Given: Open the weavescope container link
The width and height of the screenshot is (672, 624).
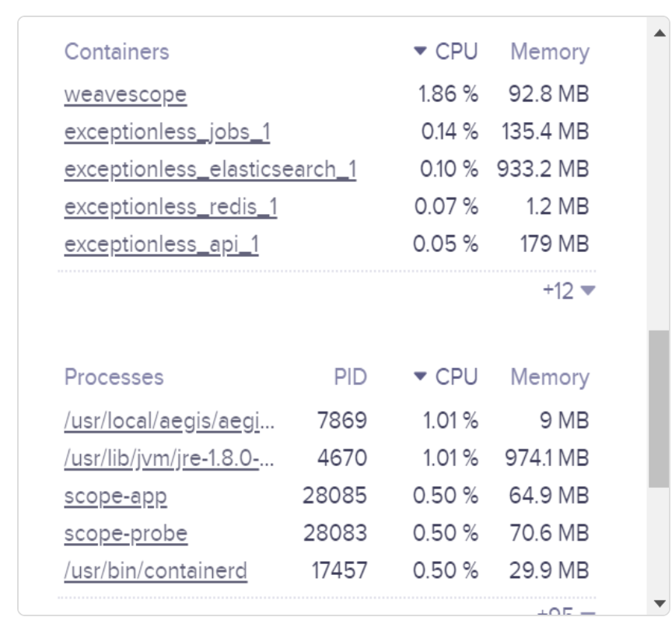Looking at the screenshot, I should pos(125,94).
